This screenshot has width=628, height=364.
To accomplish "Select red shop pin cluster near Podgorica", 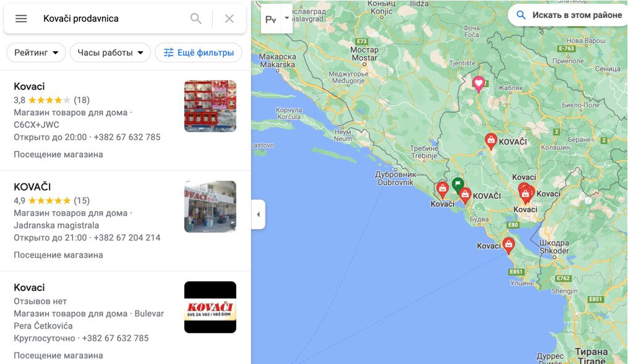I will [x=526, y=193].
